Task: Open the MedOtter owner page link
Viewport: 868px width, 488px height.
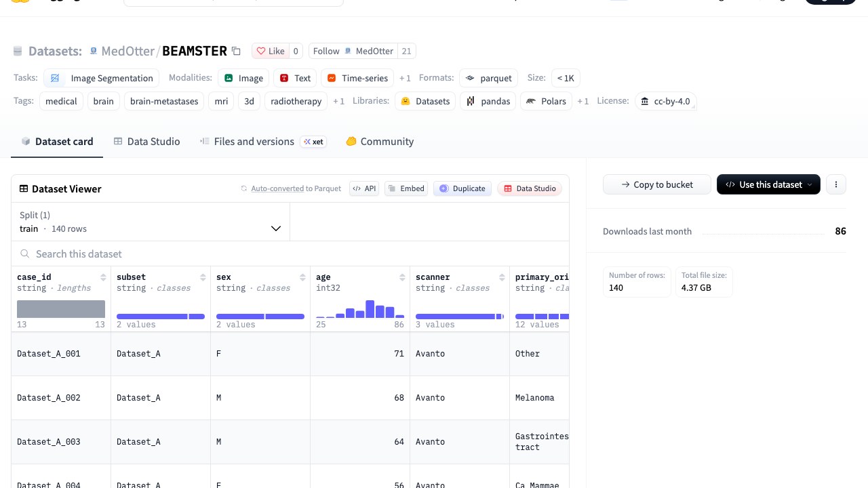Action: pyautogui.click(x=129, y=51)
